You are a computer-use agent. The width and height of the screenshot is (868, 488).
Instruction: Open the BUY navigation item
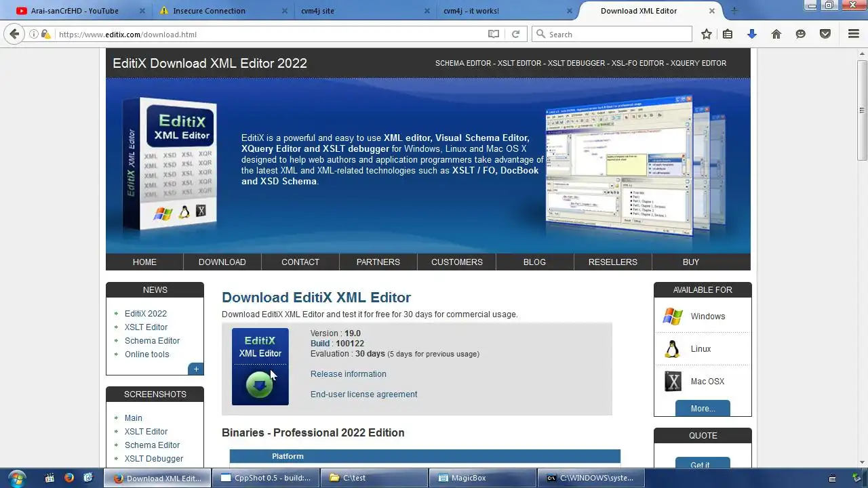tap(691, 262)
